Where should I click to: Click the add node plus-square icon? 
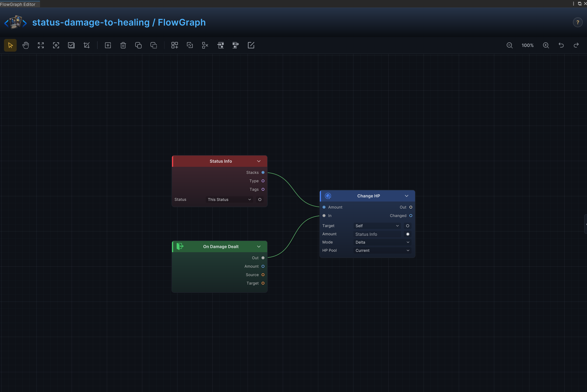[108, 45]
